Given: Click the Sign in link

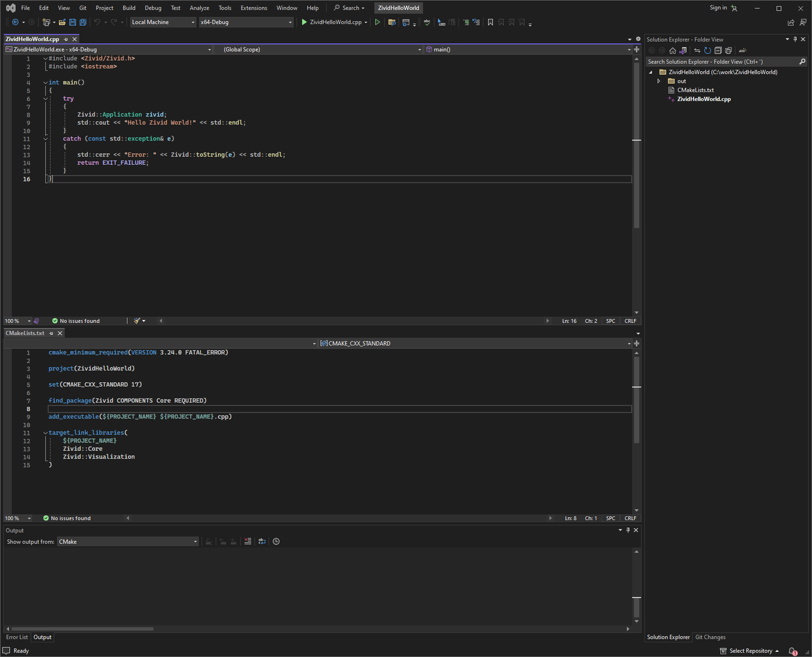Looking at the screenshot, I should (x=718, y=8).
